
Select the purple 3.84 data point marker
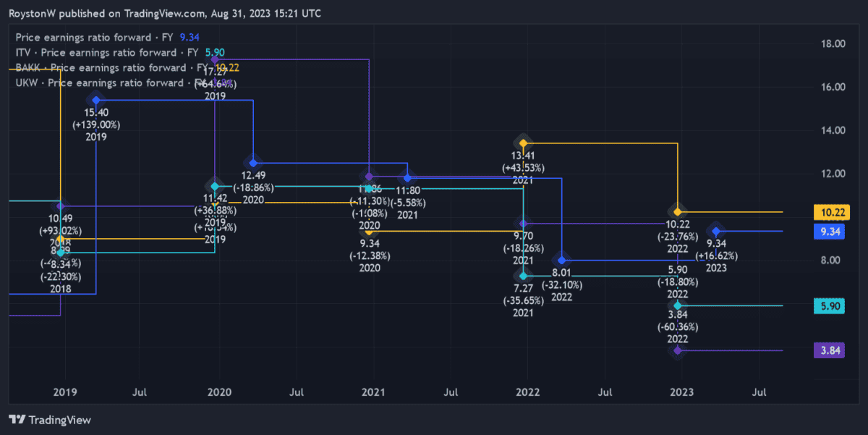(x=678, y=350)
